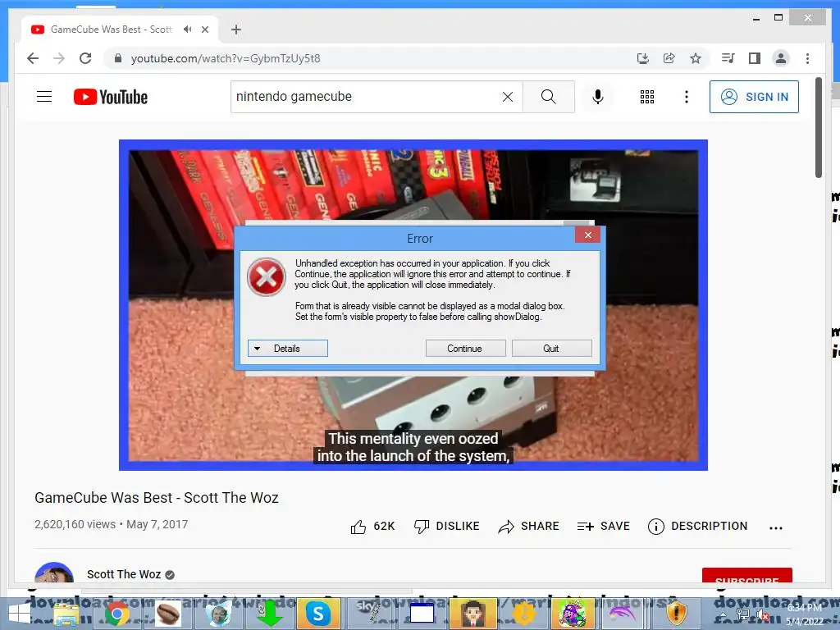This screenshot has width=840, height=630.
Task: Click the install app icon in address bar
Action: [x=643, y=58]
